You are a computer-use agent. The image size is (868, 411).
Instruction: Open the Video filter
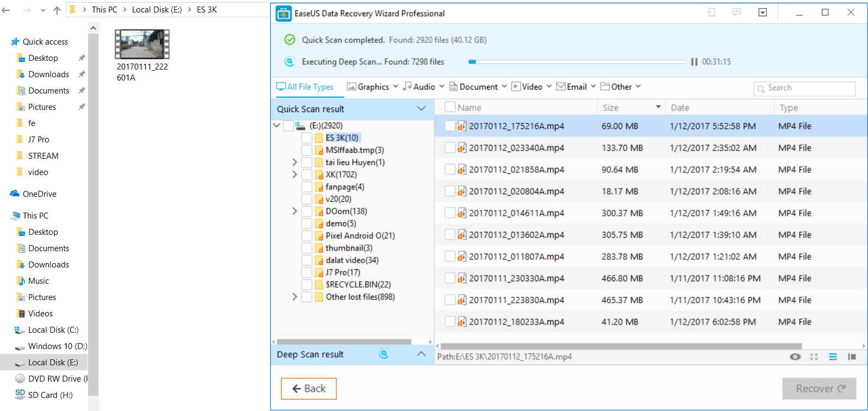[x=532, y=87]
